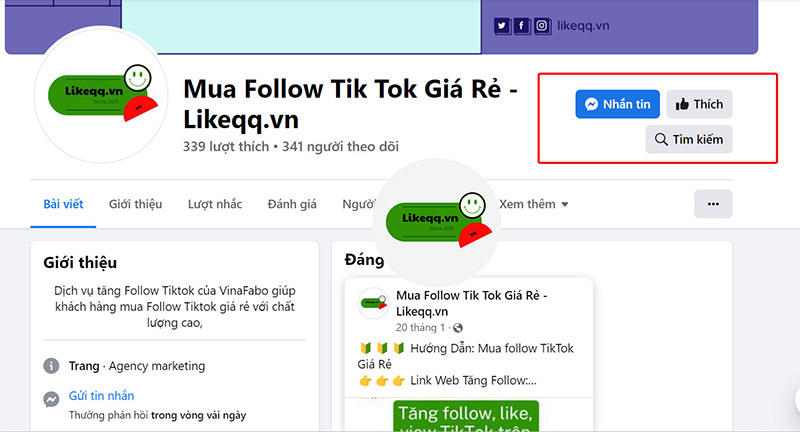Switch to the Bài viết tab
Viewport: 800px width, 432px height.
click(x=63, y=204)
